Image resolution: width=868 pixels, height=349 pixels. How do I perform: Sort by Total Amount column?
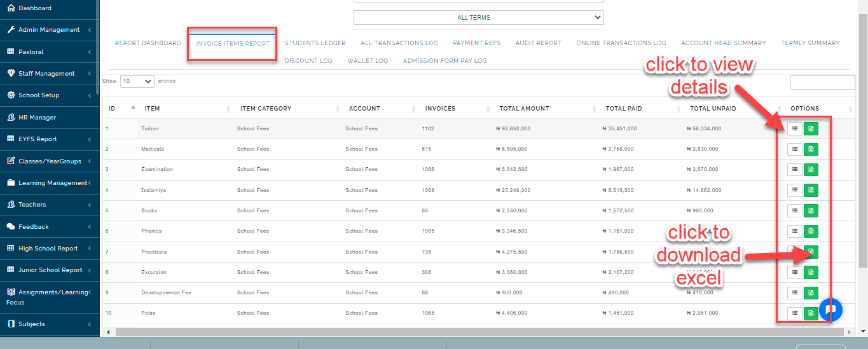click(546, 109)
